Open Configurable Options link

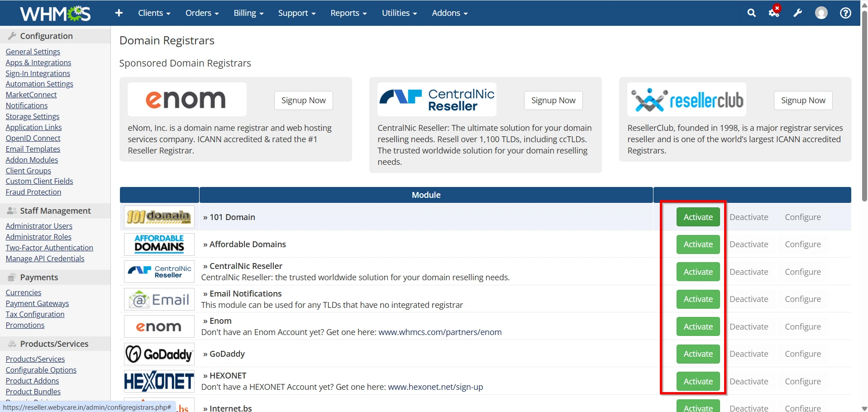(41, 370)
